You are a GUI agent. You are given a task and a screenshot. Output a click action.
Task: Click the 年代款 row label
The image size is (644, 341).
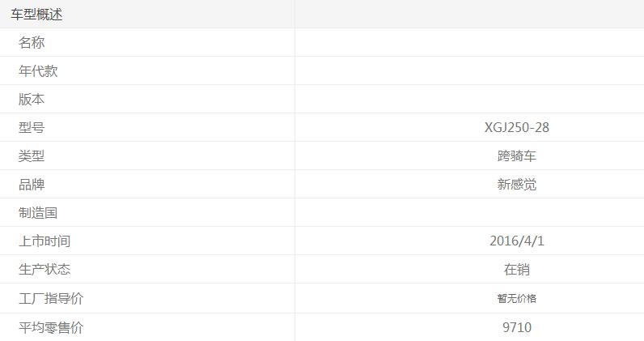[x=38, y=71]
